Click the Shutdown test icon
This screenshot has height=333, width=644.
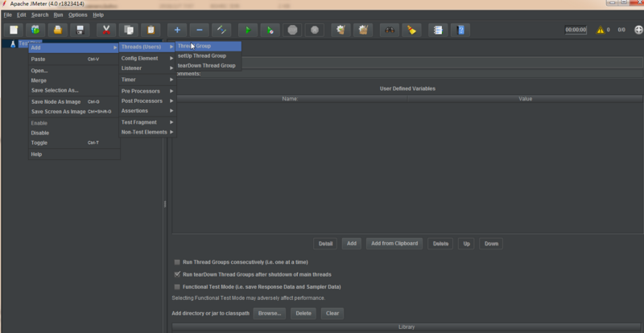[x=315, y=30]
